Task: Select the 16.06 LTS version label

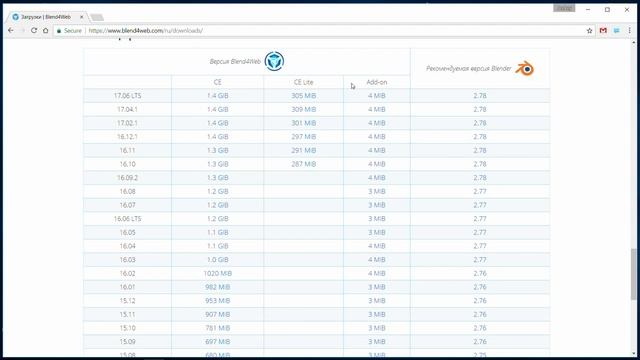Action: coord(127,219)
